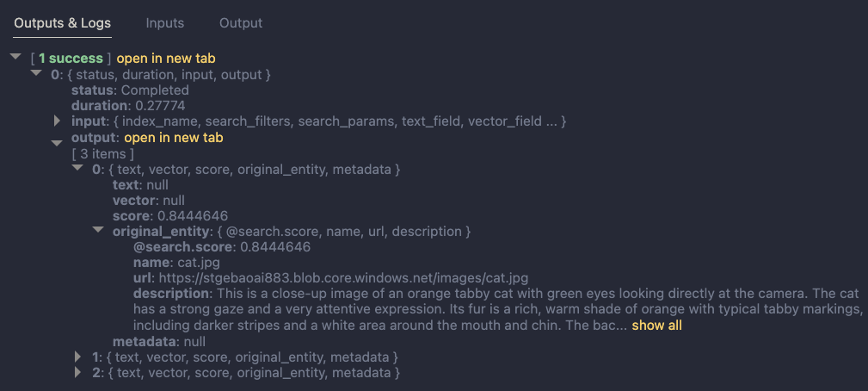Collapse the original_entity node
The height and width of the screenshot is (391, 868).
click(x=98, y=231)
